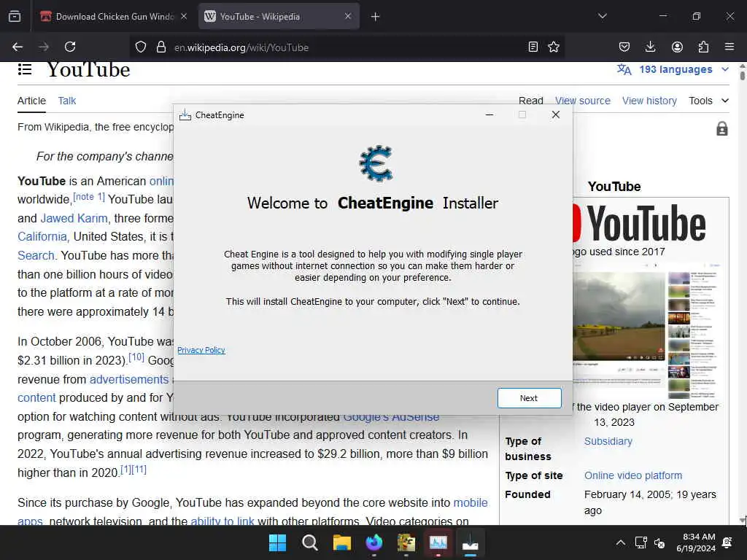Click the YouTube logo image in infobox

pyautogui.click(x=639, y=223)
